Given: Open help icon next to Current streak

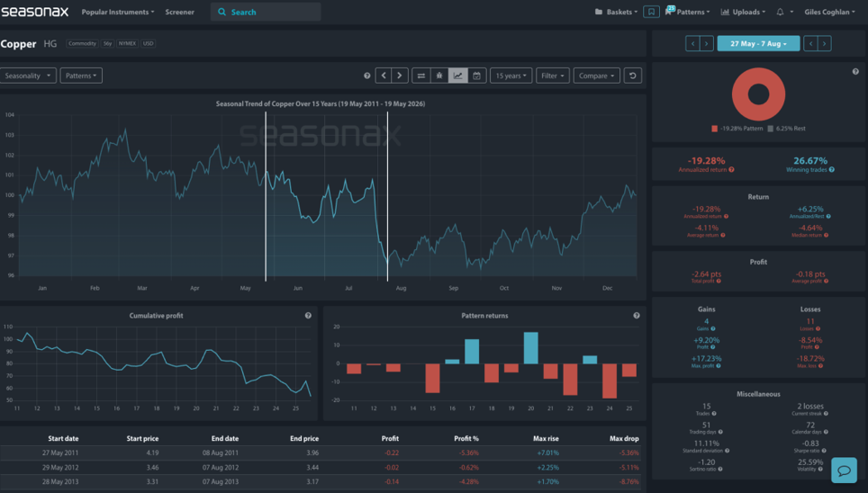Looking at the screenshot, I should point(826,413).
